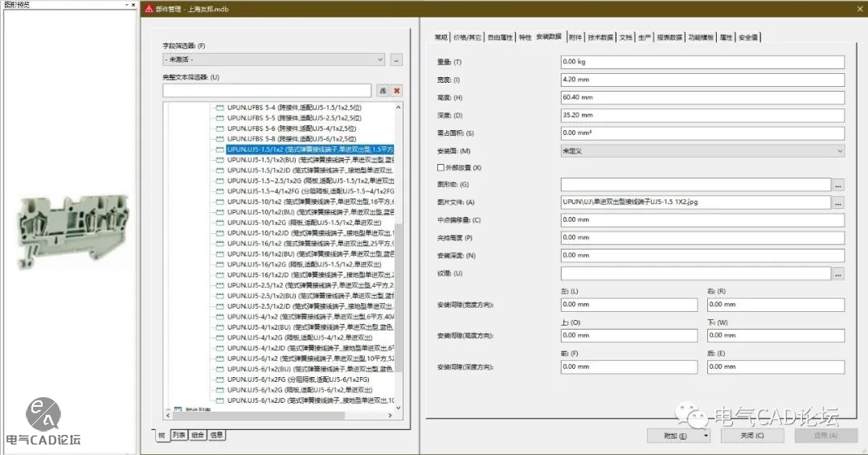Screen dimensions: 868x455
Task: Click the binoculars search icon beside full-text filter
Action: click(x=383, y=91)
